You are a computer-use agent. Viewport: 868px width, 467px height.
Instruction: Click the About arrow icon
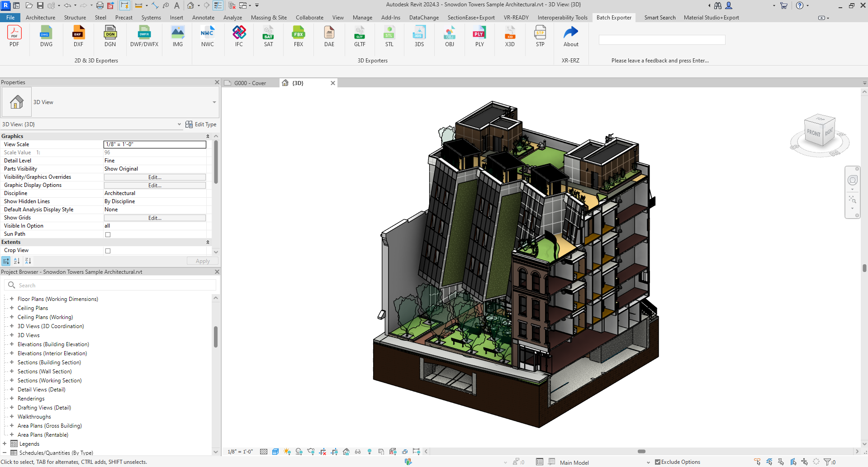571,33
